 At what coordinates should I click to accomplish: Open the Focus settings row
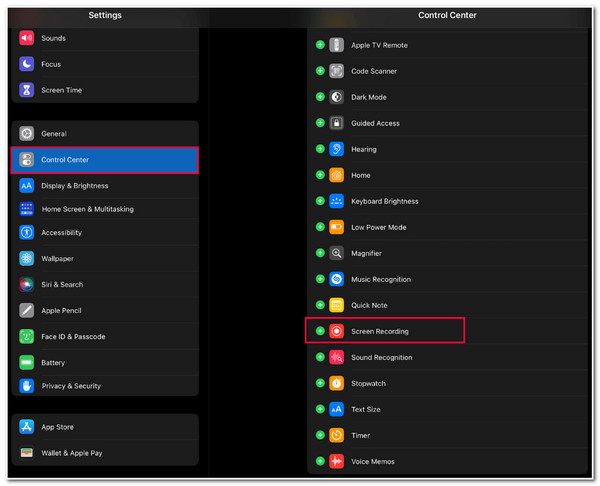105,64
